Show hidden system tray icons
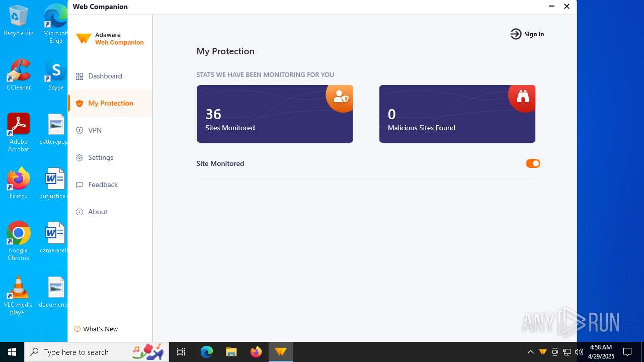The height and width of the screenshot is (362, 644). pos(530,352)
